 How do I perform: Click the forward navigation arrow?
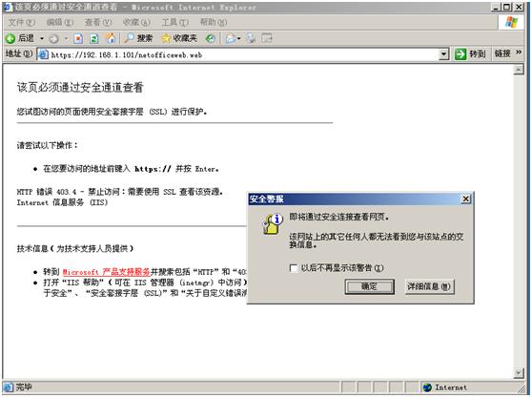53,39
